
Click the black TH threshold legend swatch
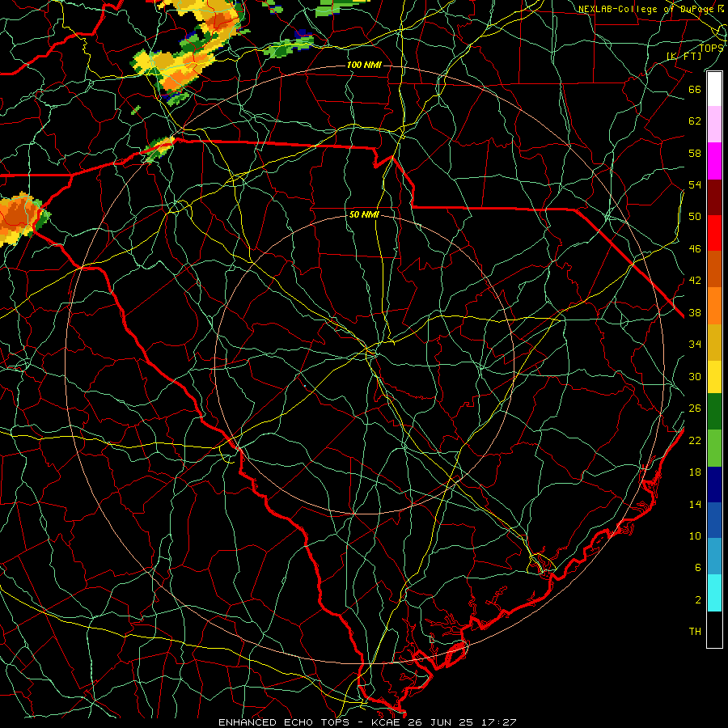(714, 629)
